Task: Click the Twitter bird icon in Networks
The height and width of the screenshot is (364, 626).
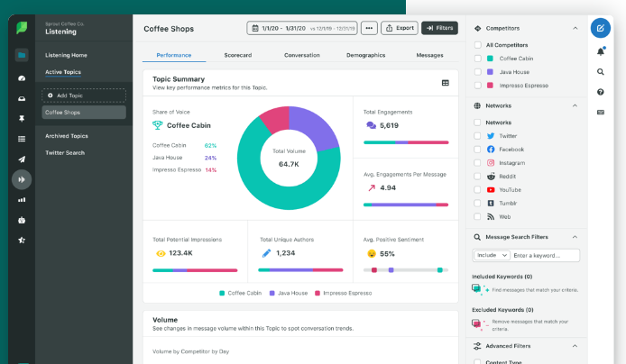Action: [491, 136]
